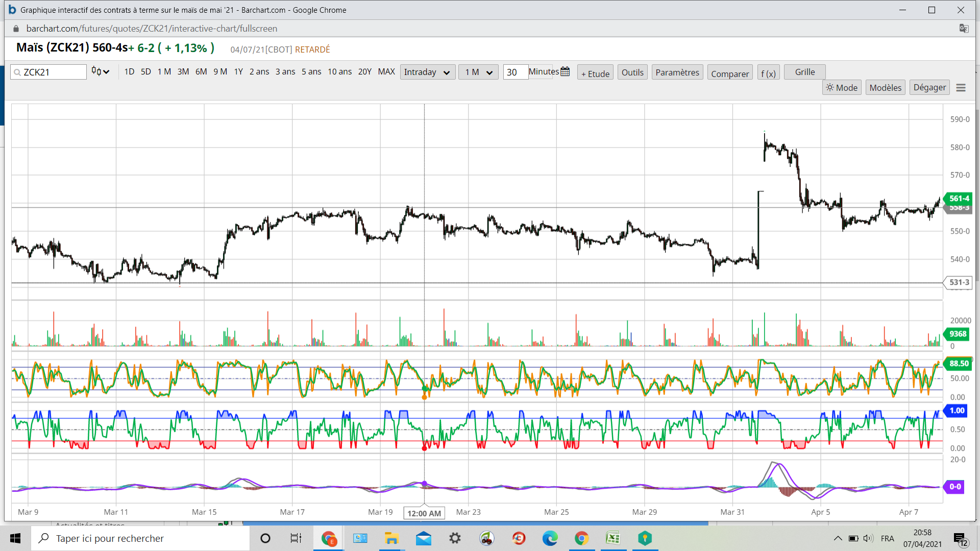Open Microsoft Edge in taskbar

[550, 538]
